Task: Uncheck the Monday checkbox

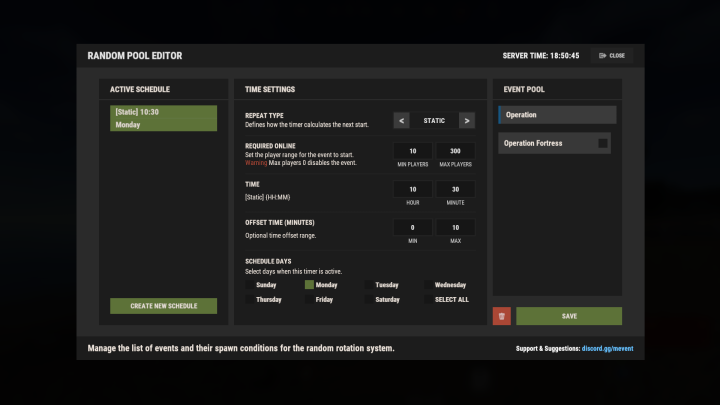Action: pyautogui.click(x=309, y=285)
